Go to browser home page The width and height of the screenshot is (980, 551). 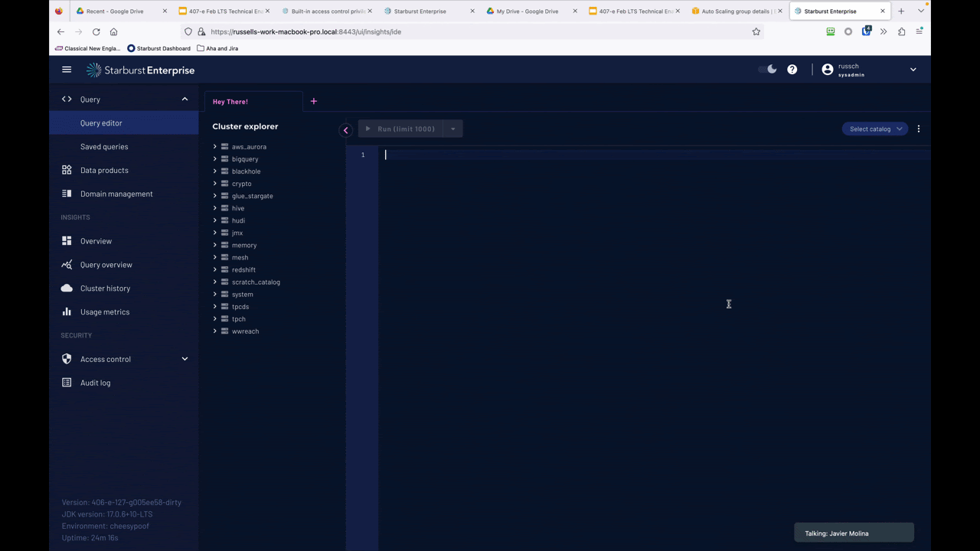[113, 31]
